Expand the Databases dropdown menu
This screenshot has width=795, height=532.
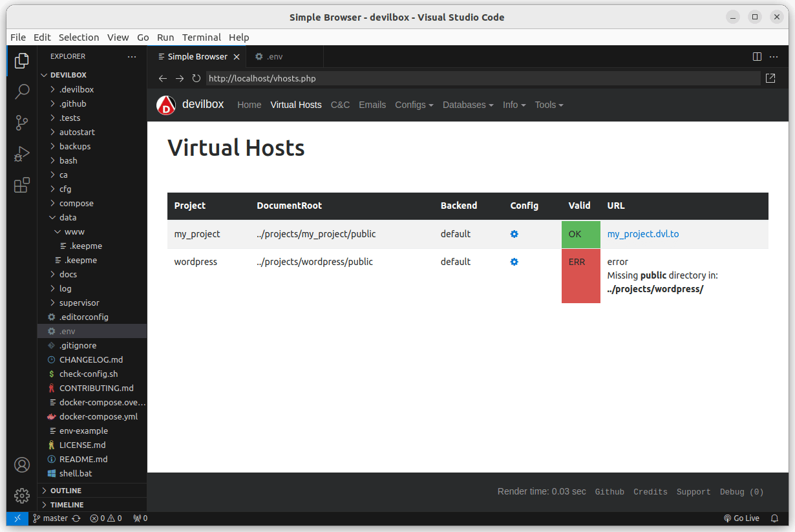[467, 105]
